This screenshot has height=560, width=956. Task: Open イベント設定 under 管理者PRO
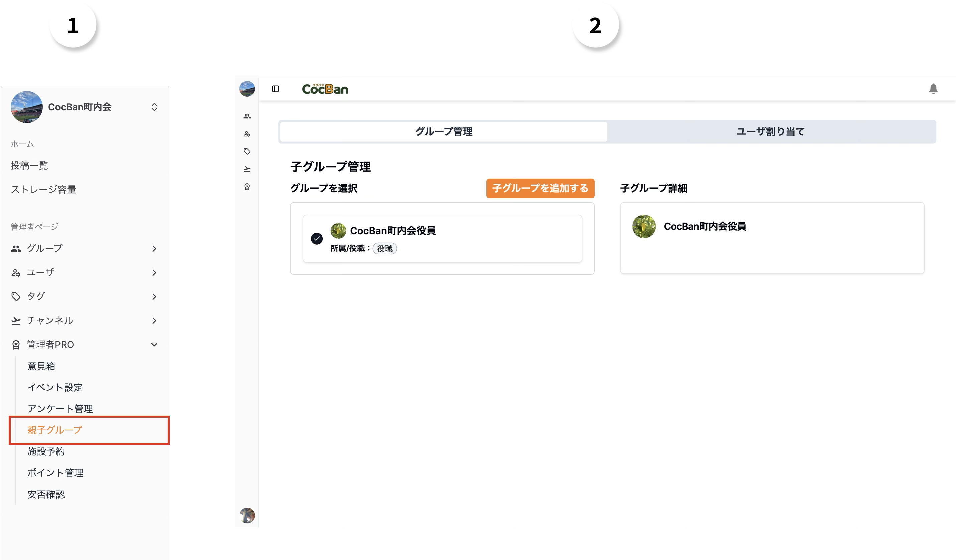(x=55, y=387)
